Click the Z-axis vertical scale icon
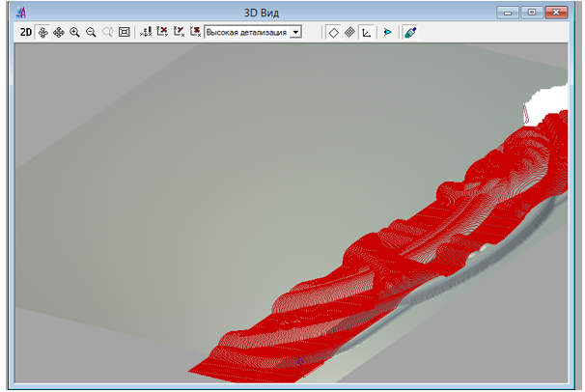 [x=146, y=32]
